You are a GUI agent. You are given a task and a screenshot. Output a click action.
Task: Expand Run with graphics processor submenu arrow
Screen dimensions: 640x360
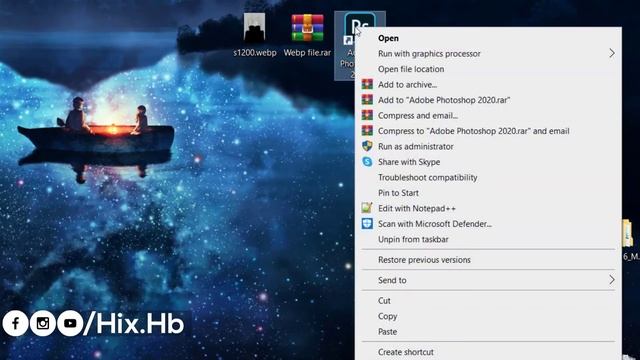pos(611,53)
